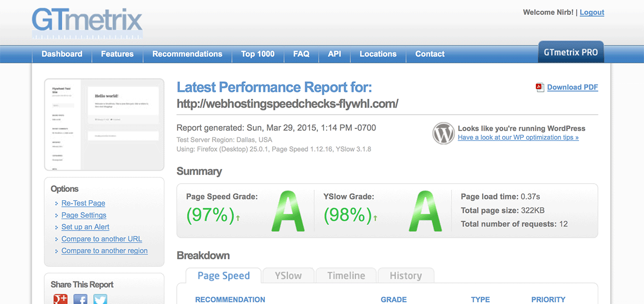The width and height of the screenshot is (644, 304).
Task: Click the Summary heading
Action: tap(199, 171)
